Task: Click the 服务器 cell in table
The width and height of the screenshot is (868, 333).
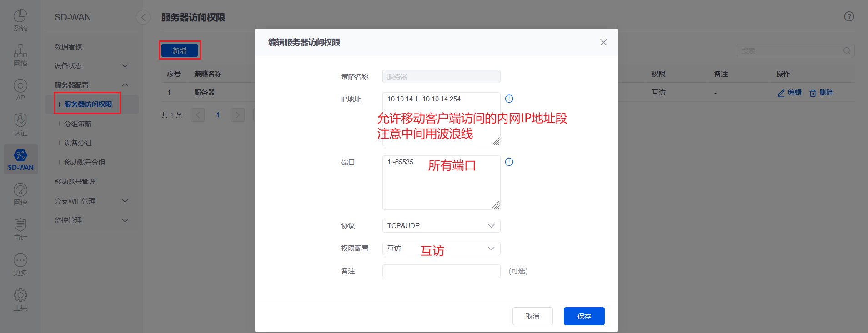Action: click(x=205, y=93)
